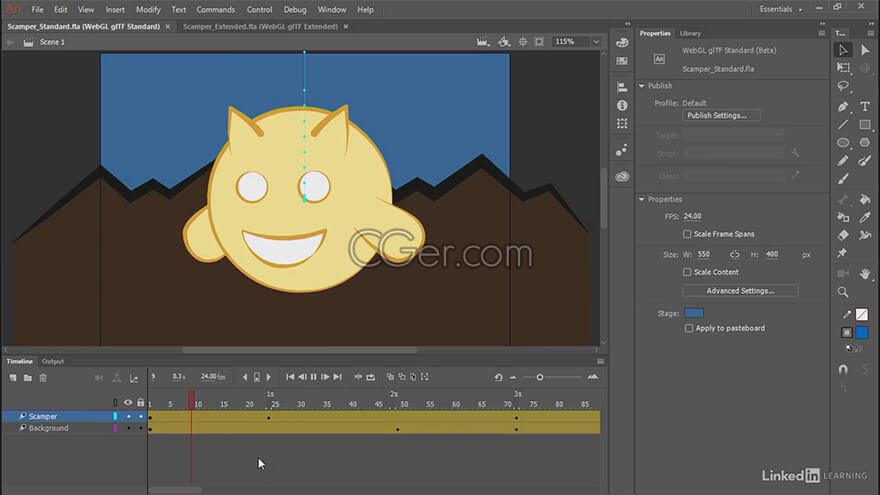Step forward one frame

pyautogui.click(x=326, y=377)
